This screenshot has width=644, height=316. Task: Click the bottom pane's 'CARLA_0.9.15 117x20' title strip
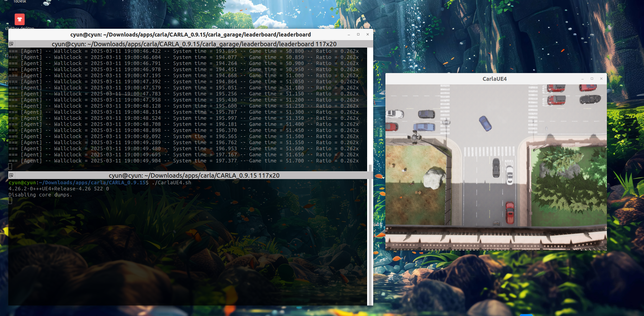click(x=194, y=175)
